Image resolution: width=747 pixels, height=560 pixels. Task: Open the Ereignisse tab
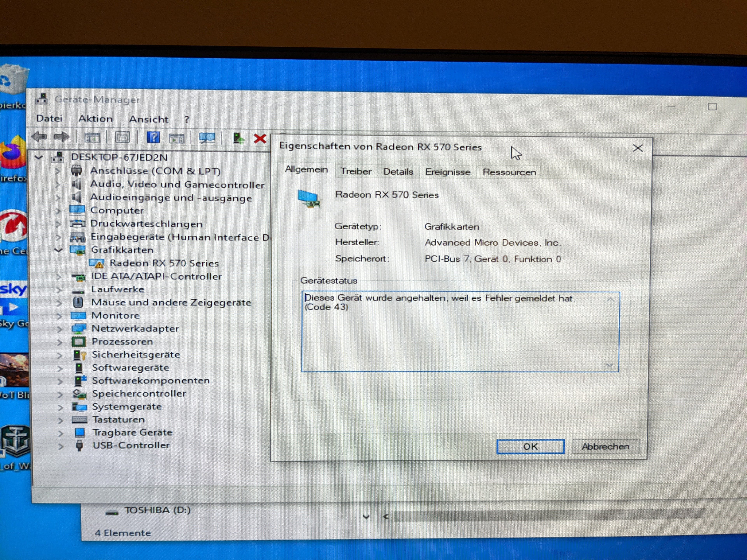tap(447, 172)
